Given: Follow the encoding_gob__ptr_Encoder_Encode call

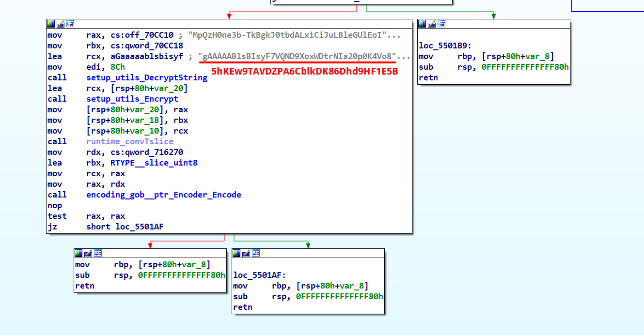Looking at the screenshot, I should pyautogui.click(x=163, y=195).
